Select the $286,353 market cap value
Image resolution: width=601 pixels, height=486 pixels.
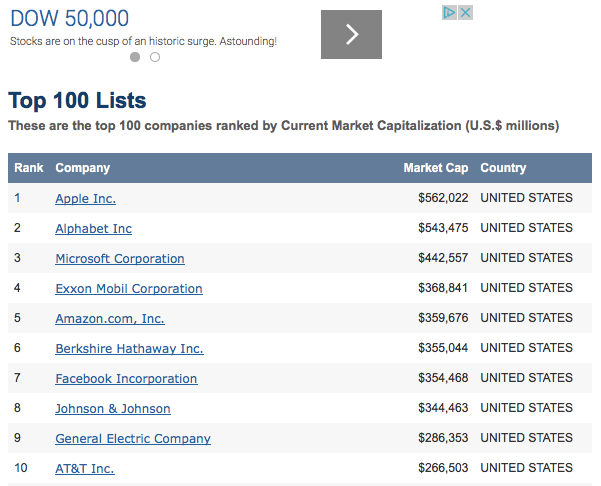coord(443,438)
